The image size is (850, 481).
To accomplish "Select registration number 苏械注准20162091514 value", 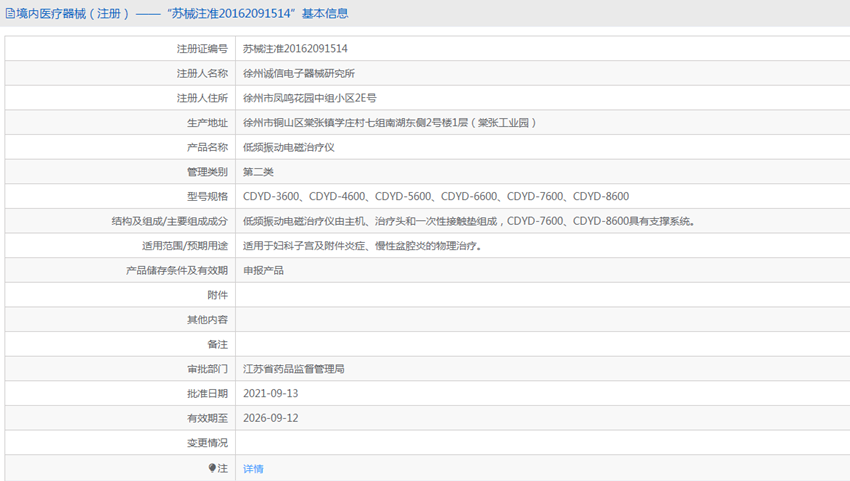I will (x=295, y=49).
